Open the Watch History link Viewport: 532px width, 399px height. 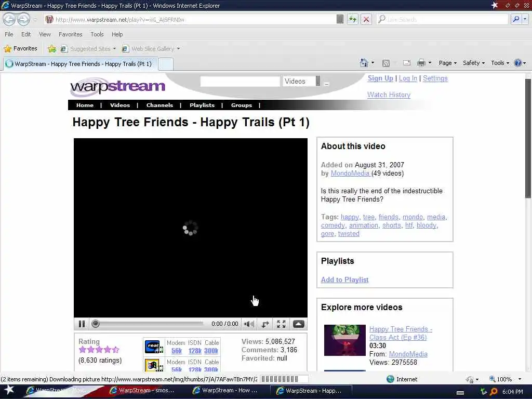point(389,95)
